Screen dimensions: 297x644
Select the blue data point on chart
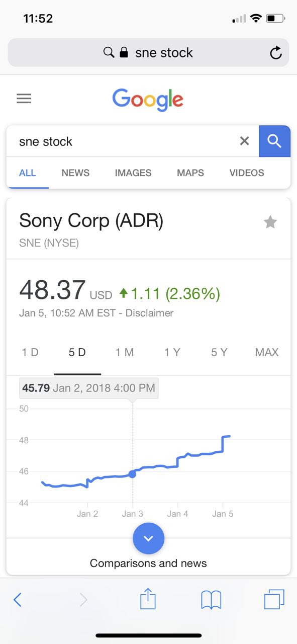(132, 474)
